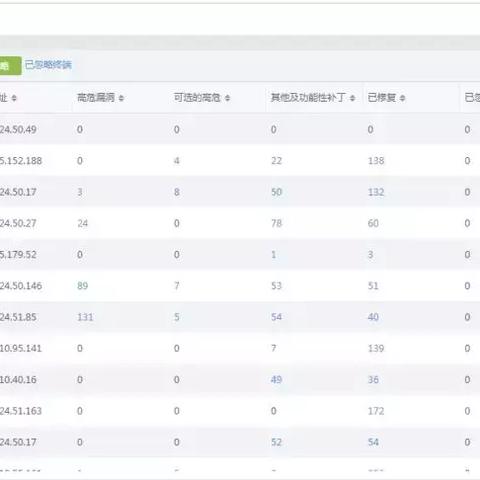Viewport: 480px width, 480px height.
Task: Open the 36 fixed count
Action: click(x=373, y=379)
